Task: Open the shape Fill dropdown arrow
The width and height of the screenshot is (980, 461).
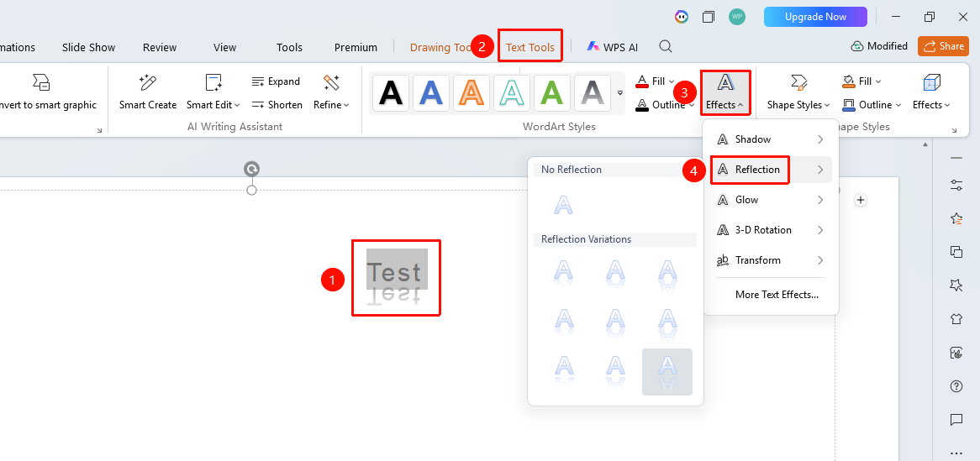Action: (x=878, y=81)
